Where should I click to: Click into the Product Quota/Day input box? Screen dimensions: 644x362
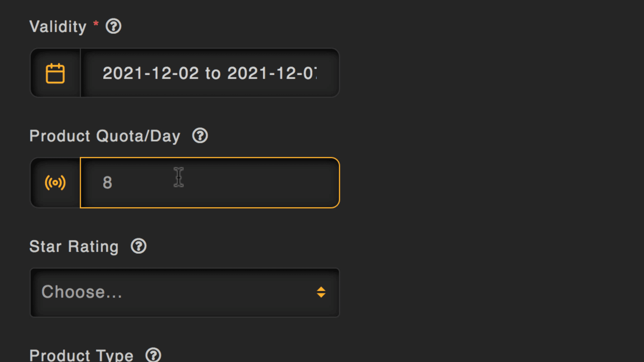210,183
